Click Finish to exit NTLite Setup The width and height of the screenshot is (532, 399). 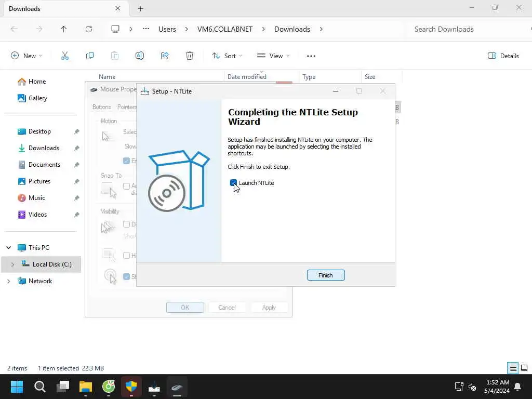click(x=326, y=275)
